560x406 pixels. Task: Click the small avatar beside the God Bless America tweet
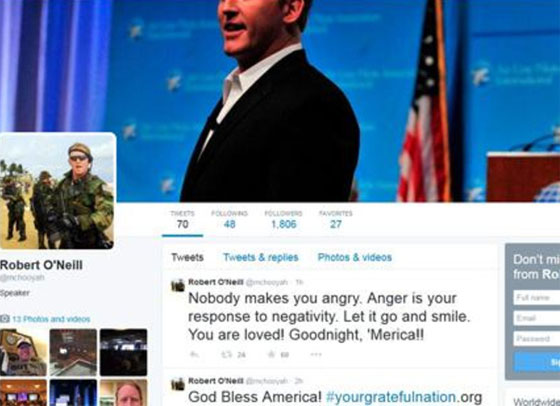178,384
